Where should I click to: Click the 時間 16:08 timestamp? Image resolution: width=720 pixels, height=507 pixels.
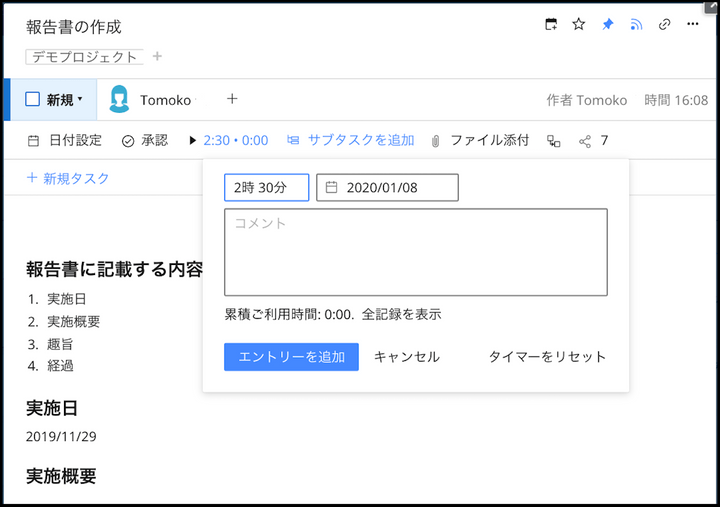click(x=676, y=100)
